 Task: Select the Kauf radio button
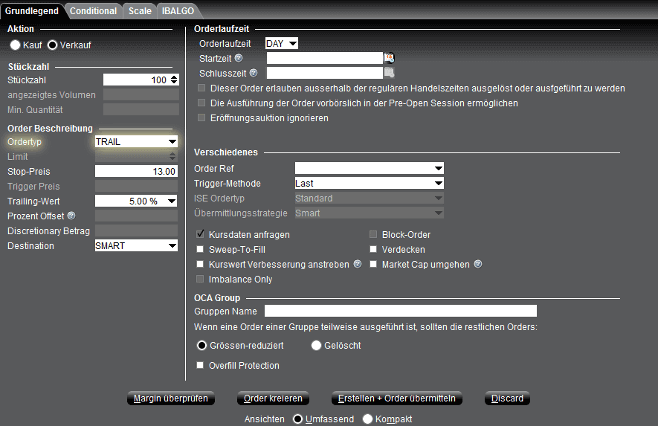click(x=15, y=45)
